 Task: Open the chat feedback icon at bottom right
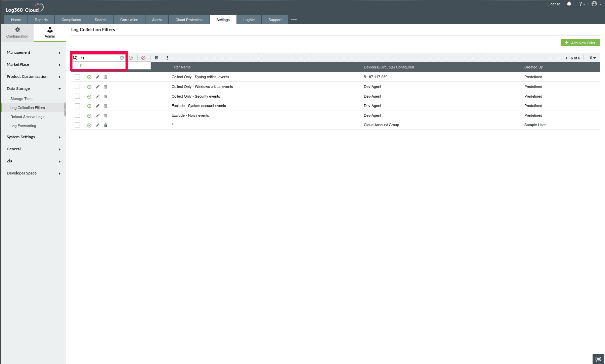point(598,359)
